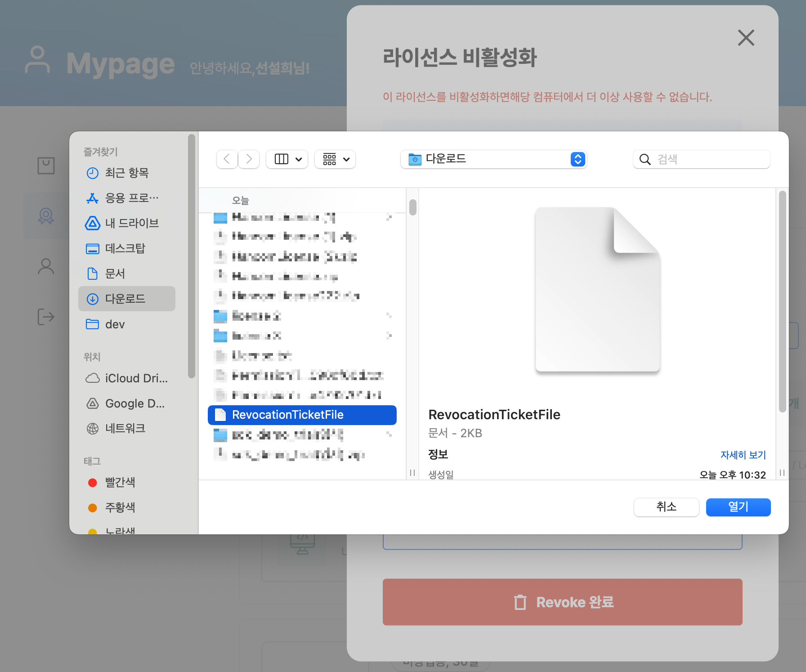Click the 열기 button

(x=738, y=507)
